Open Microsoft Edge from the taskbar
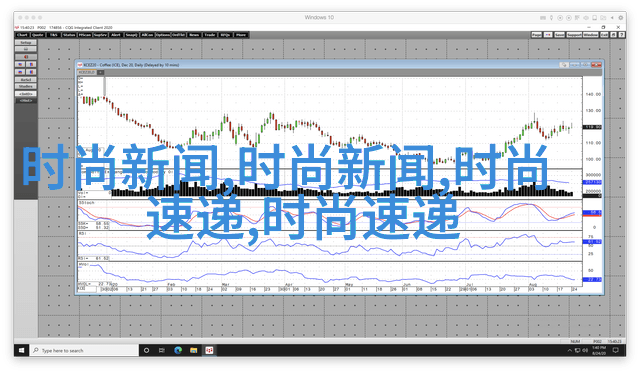This screenshot has width=640, height=373. click(x=178, y=350)
